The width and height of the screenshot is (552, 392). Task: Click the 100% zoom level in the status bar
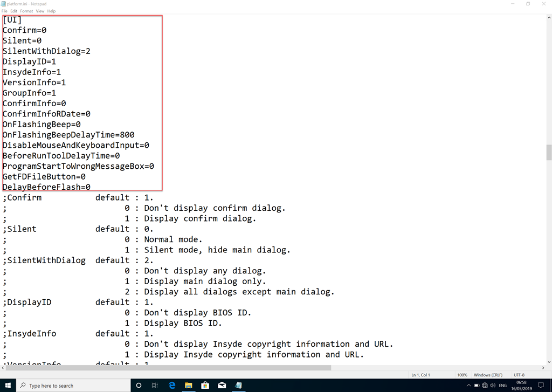(462, 374)
